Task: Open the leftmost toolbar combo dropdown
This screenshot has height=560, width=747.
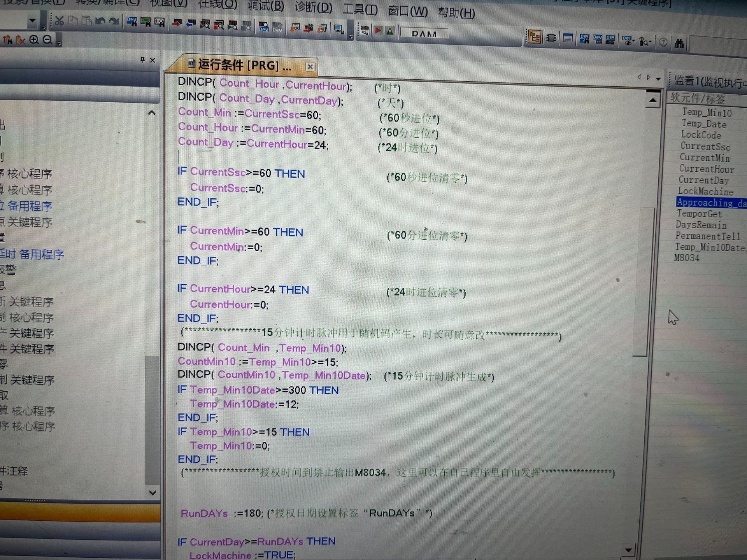Action: coord(33,21)
